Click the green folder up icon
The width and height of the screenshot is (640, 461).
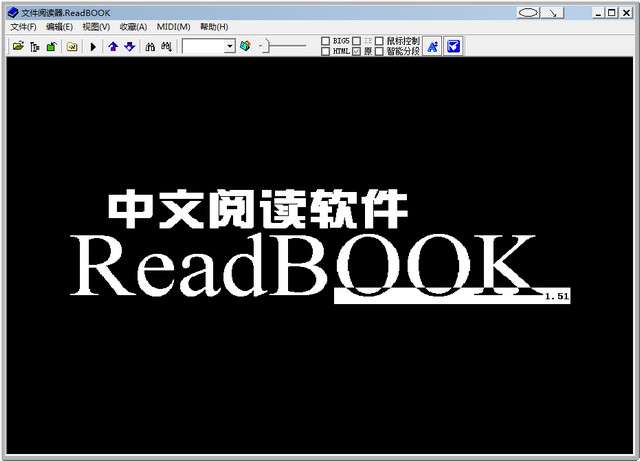point(51,46)
